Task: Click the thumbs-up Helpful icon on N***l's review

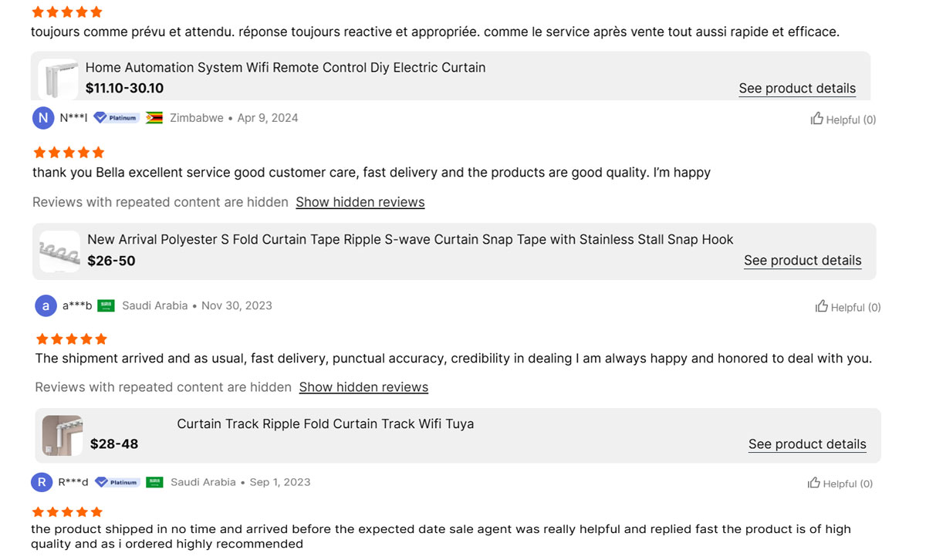Action: (x=817, y=119)
